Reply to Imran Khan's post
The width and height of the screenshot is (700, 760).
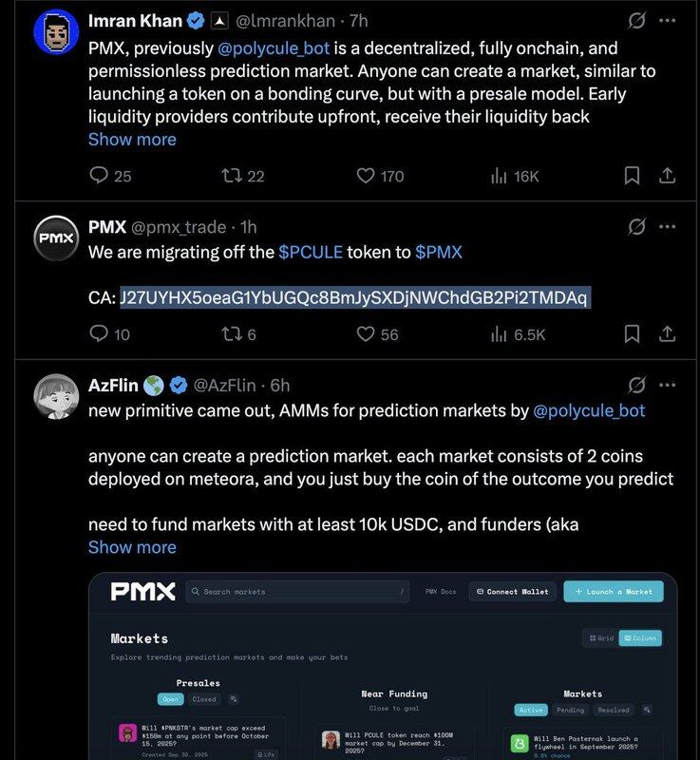pyautogui.click(x=98, y=176)
